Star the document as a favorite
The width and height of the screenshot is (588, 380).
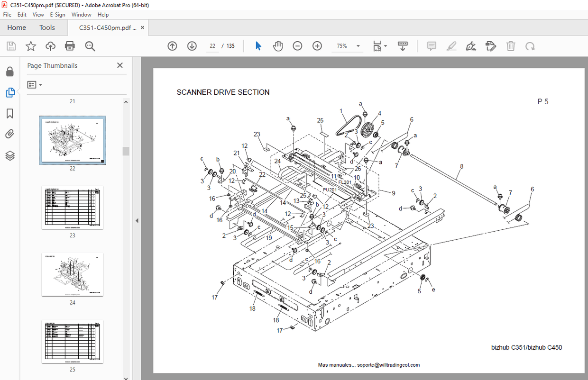(x=31, y=46)
